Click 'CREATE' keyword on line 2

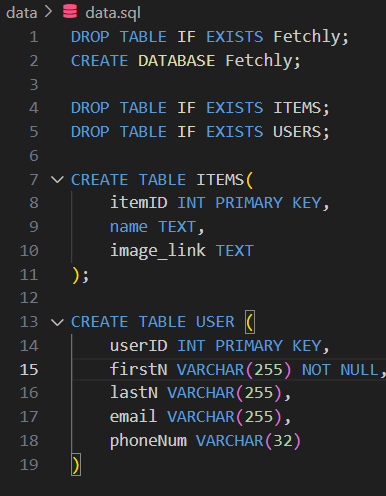pos(99,61)
